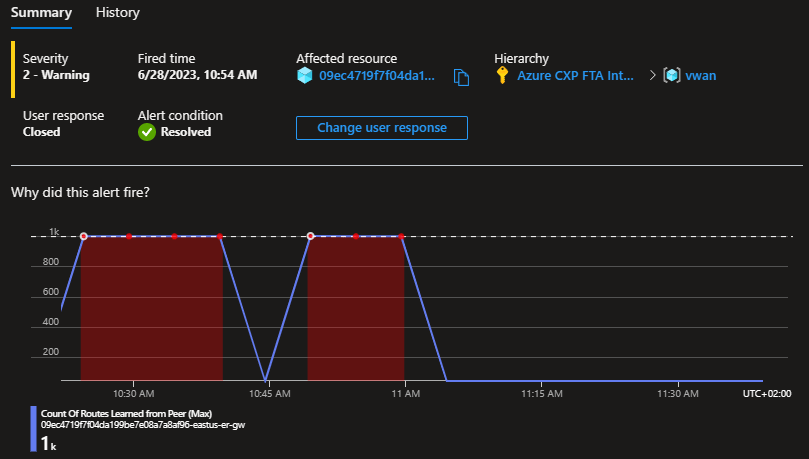
Task: Click the affected resource cube icon
Action: 305,76
